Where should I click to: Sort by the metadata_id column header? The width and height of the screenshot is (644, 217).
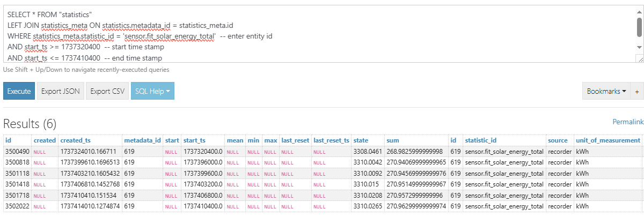click(x=142, y=140)
